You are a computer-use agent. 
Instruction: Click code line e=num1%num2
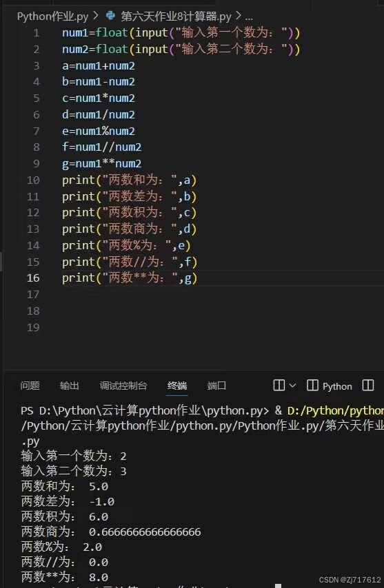click(x=99, y=131)
